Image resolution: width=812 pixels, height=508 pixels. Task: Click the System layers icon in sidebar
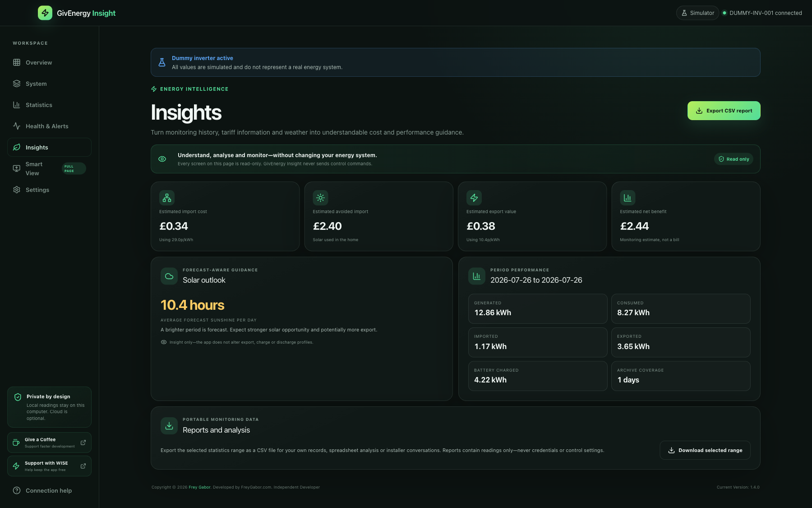17,84
